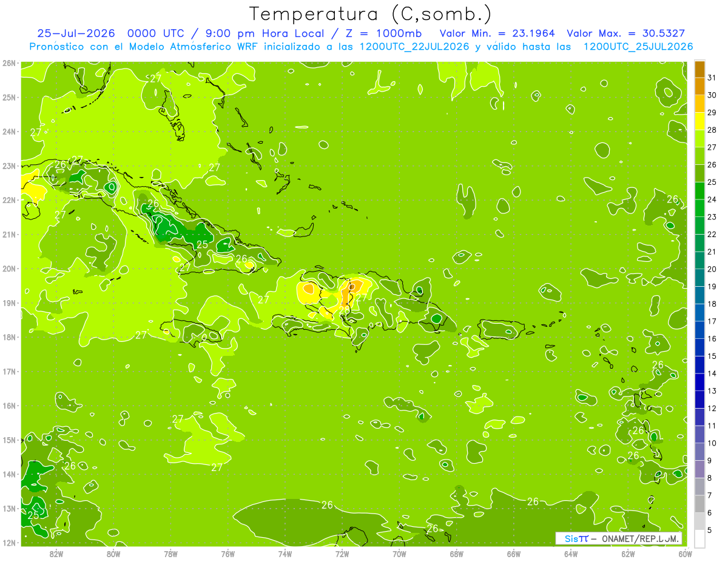Screen dimensions: 728x562
Task: Click the dark orange legend swatch above 31
Action: click(x=699, y=69)
